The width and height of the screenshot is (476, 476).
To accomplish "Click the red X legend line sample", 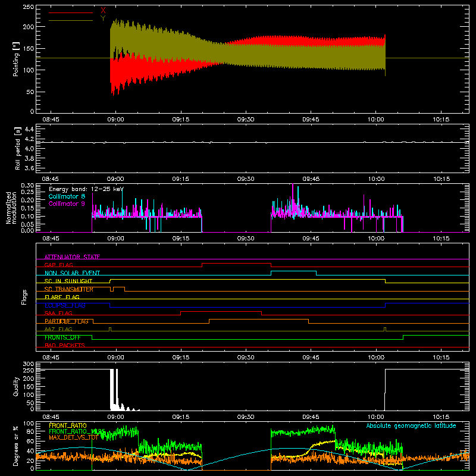I will point(71,12).
